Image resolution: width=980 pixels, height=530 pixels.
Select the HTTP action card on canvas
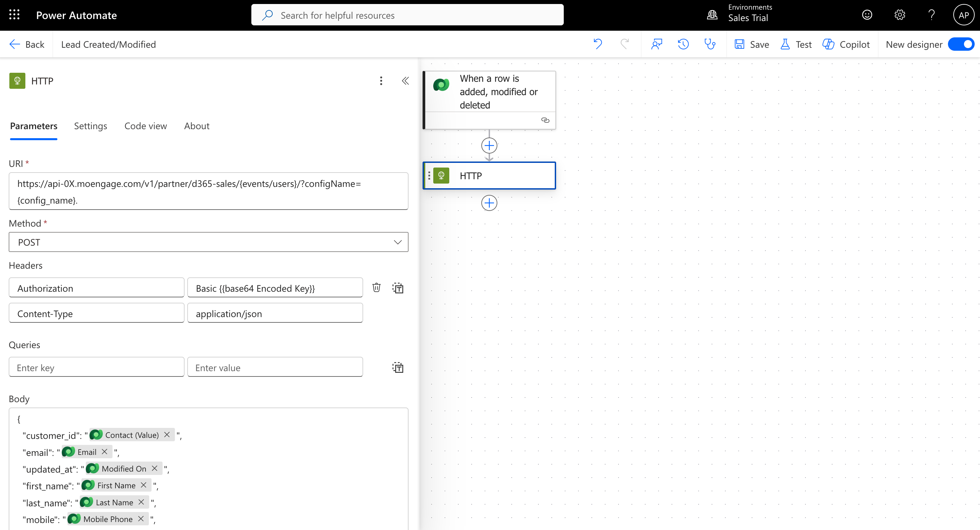490,176
